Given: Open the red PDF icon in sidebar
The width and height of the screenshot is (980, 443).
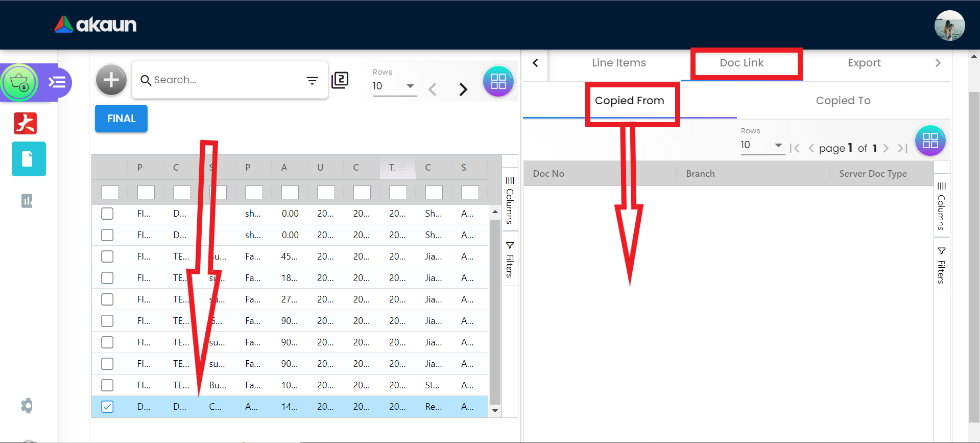Looking at the screenshot, I should coord(26,123).
